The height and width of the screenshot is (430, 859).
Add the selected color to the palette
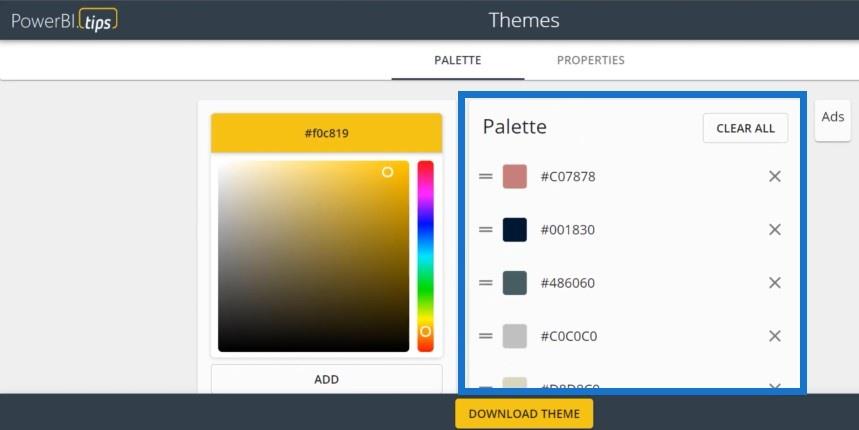pyautogui.click(x=327, y=379)
